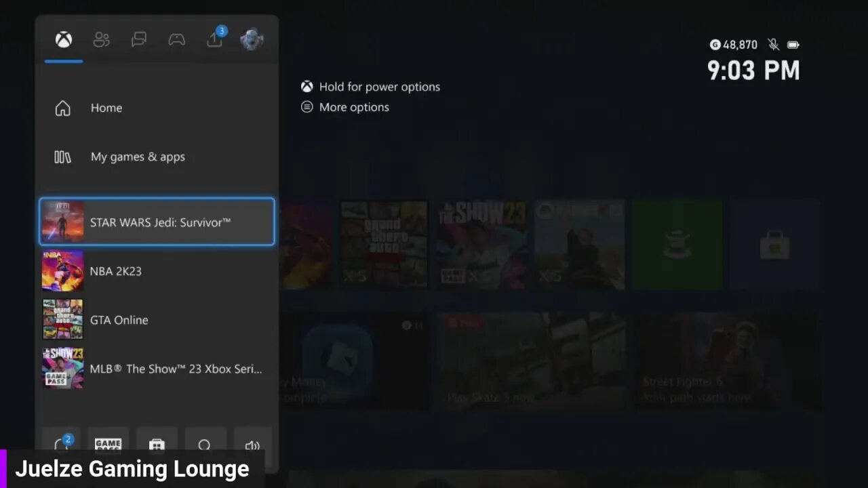The image size is (868, 488).
Task: Open Microsoft Store icon in guide footer
Action: click(x=157, y=444)
